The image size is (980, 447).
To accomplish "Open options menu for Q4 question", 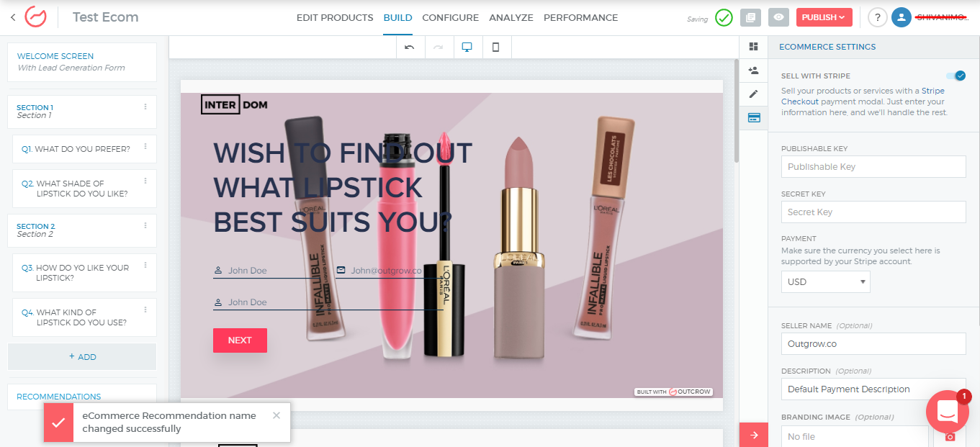I will pos(145,310).
